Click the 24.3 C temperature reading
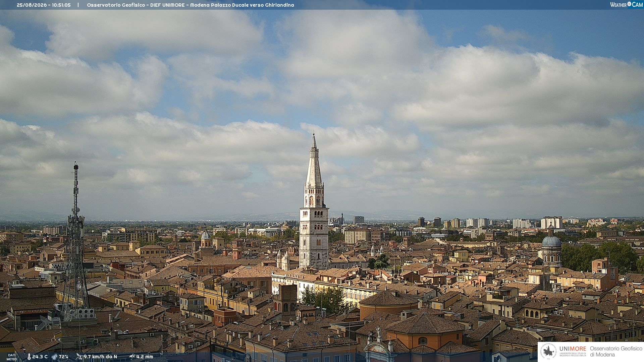 [40, 357]
